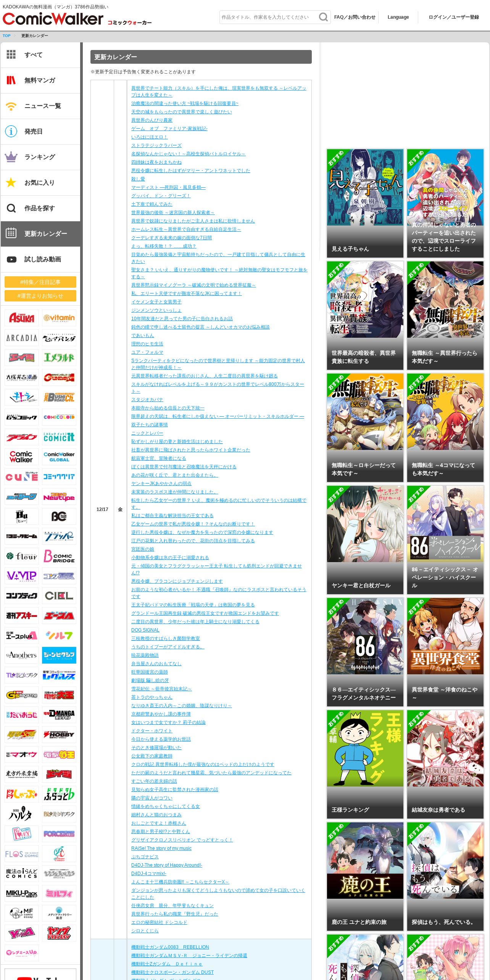This screenshot has height=980, width=490.
Task: Open the ASUKA magazine logo
Action: [22, 318]
